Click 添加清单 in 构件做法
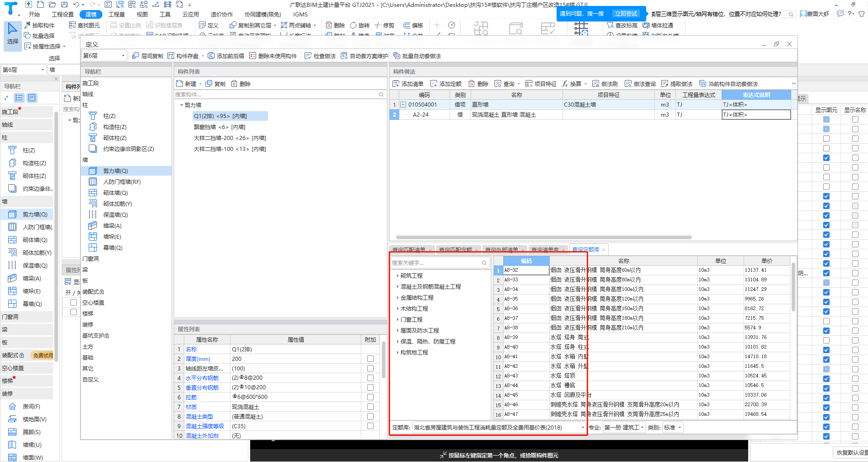The height and width of the screenshot is (462, 868). (x=408, y=84)
